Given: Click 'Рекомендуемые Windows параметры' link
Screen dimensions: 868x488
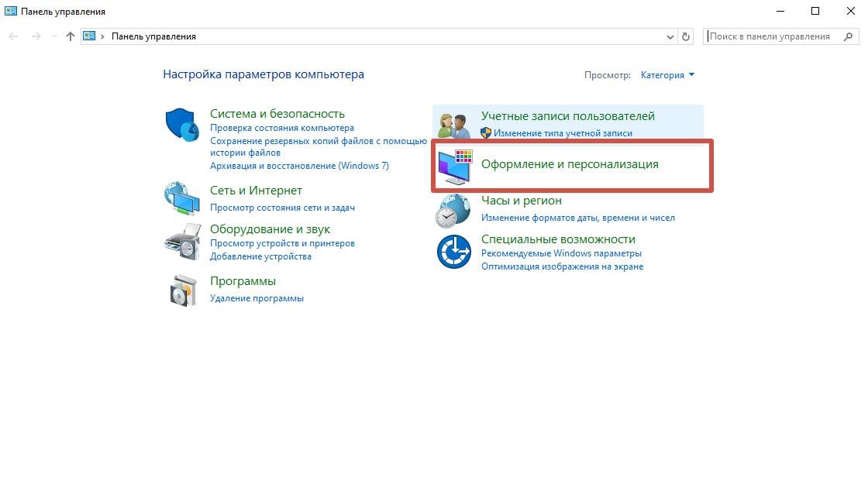Looking at the screenshot, I should coord(561,253).
